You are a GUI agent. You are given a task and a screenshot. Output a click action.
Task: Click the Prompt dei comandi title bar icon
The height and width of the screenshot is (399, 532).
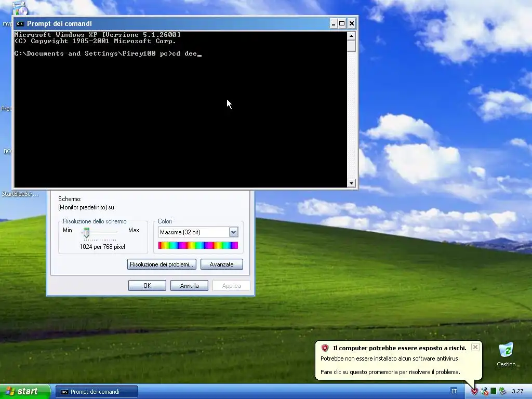(20, 23)
